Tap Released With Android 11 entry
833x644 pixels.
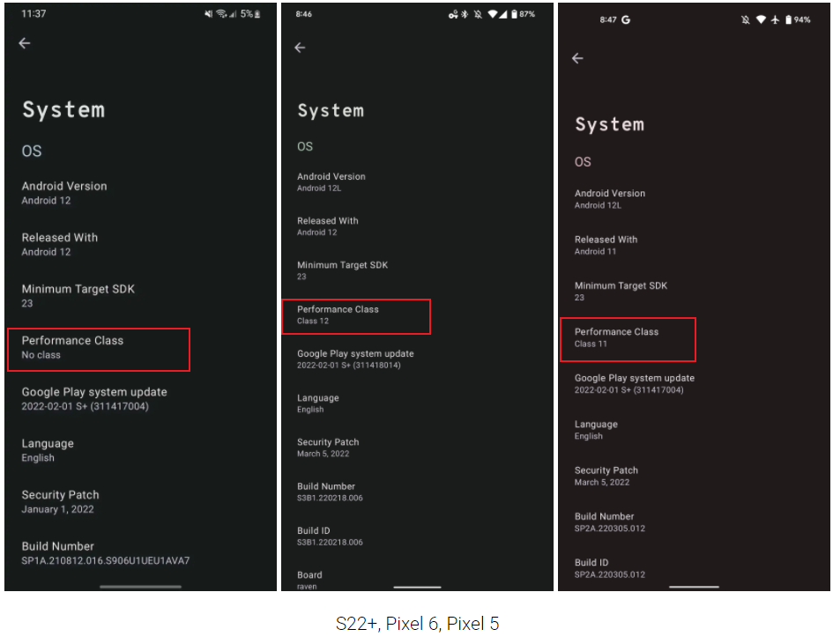(x=606, y=245)
